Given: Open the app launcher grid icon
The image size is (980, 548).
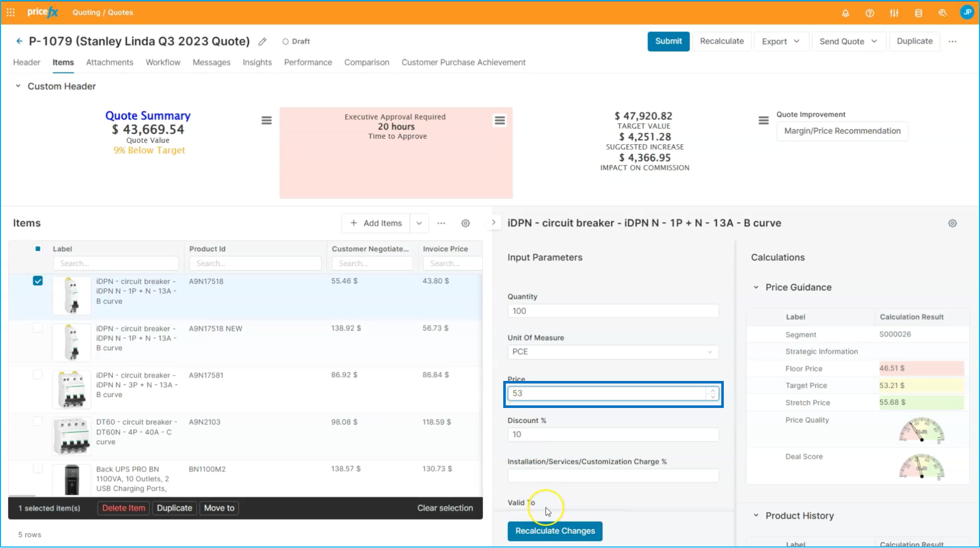Looking at the screenshot, I should (11, 12).
